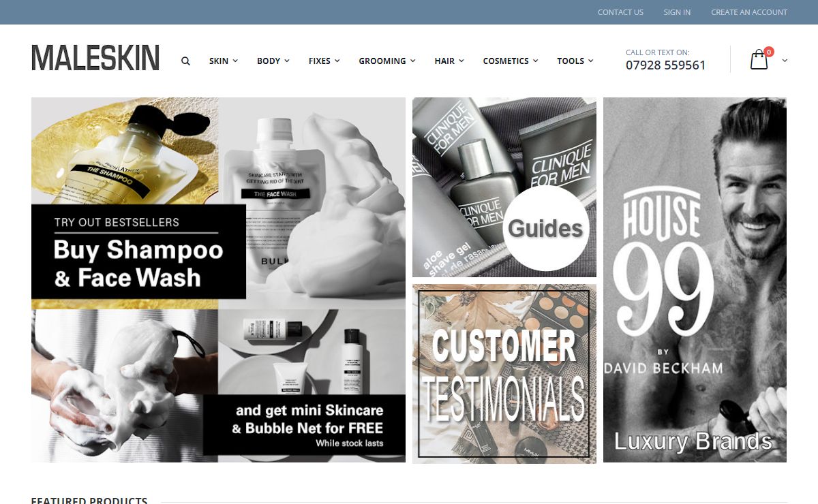
Task: Open the GROOMING menu
Action: click(x=382, y=61)
